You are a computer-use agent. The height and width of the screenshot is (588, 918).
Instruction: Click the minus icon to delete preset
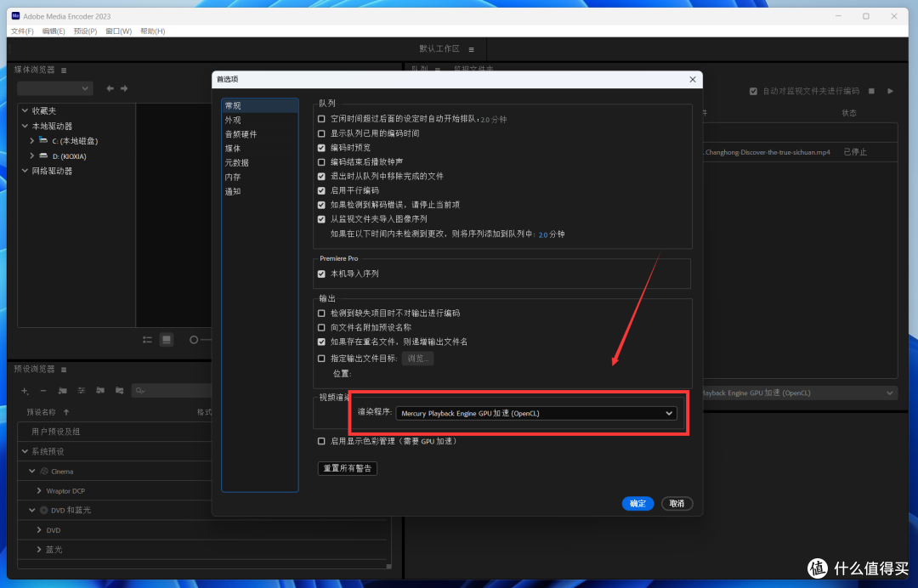pyautogui.click(x=43, y=390)
